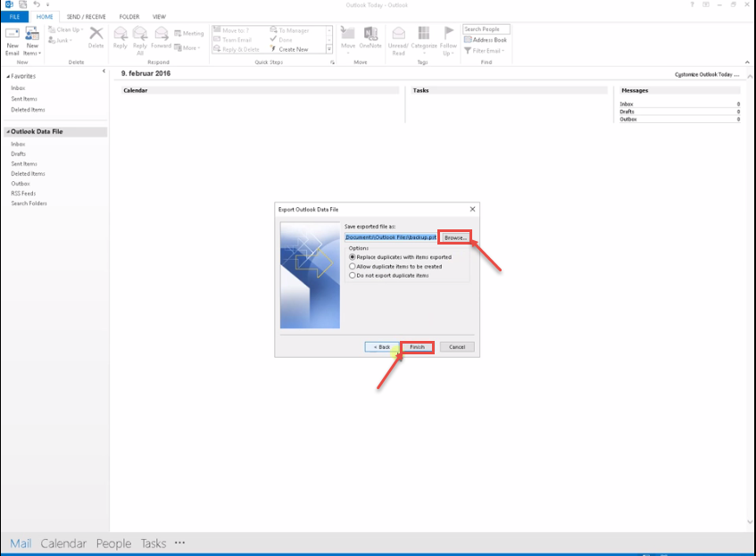The height and width of the screenshot is (556, 756).
Task: Click the Clean Up icon
Action: [52, 29]
